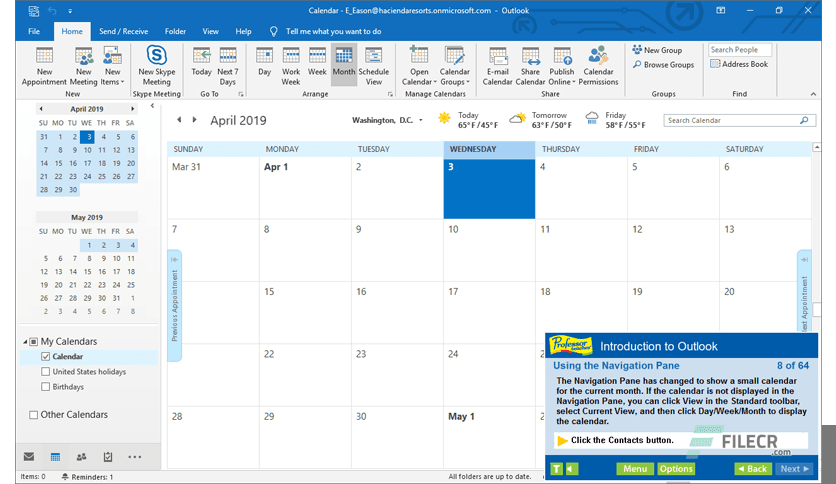Image resolution: width=836 pixels, height=484 pixels.
Task: Open the Send / Receive tab
Action: pos(124,31)
